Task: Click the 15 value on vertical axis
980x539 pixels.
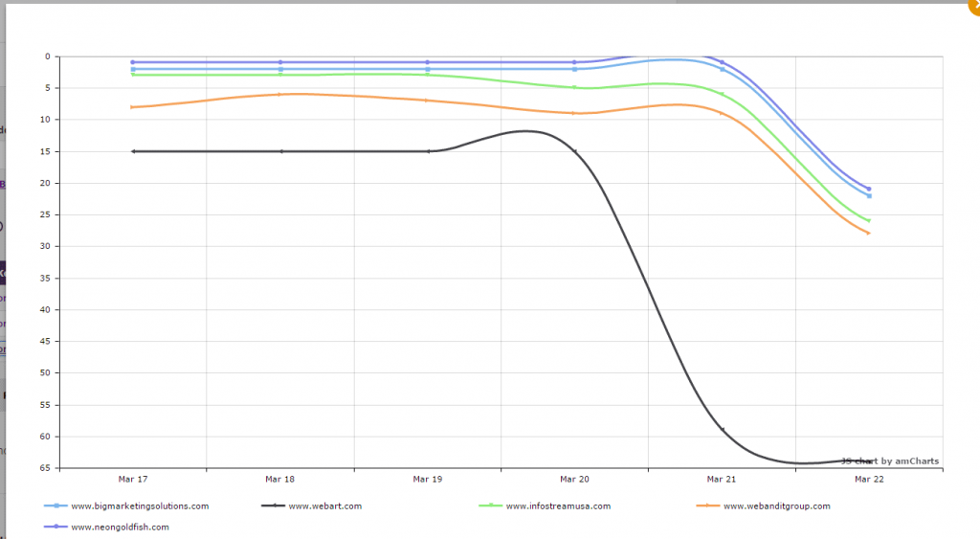Action: tap(45, 151)
